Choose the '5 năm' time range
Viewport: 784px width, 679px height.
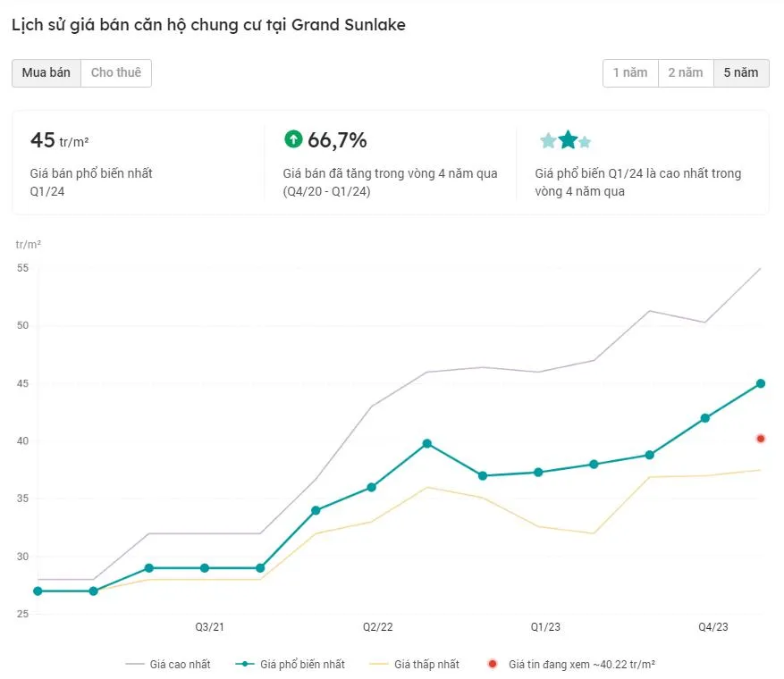tap(741, 72)
